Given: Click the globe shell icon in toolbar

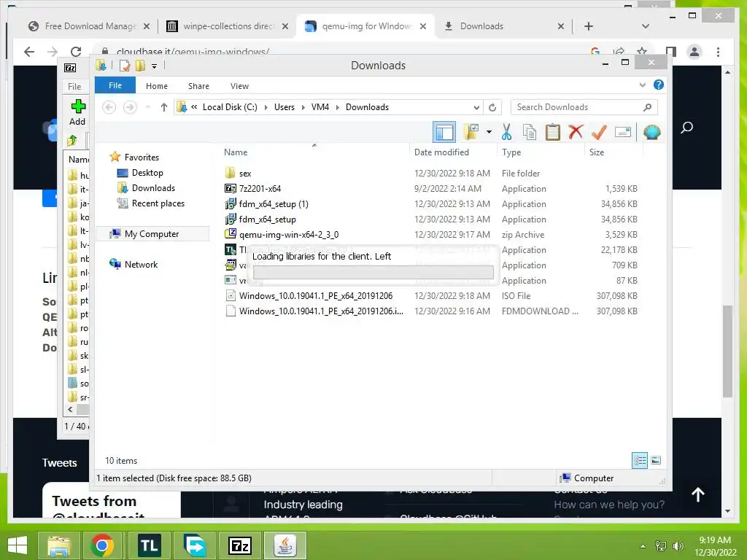Looking at the screenshot, I should coord(651,132).
